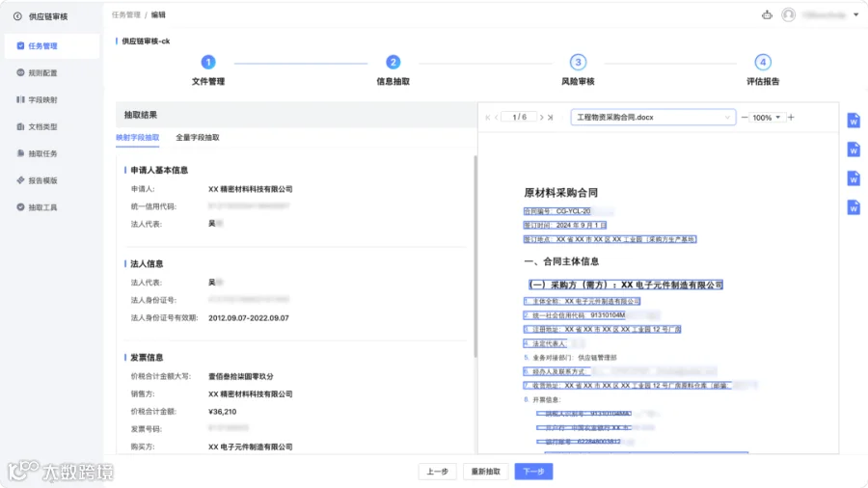Go to previous document page
Screen dimensions: 868x488
(x=497, y=118)
